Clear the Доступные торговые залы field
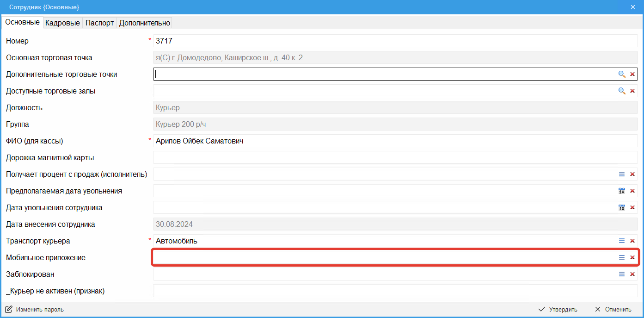Screen dimensions: 644x318 pyautogui.click(x=632, y=91)
